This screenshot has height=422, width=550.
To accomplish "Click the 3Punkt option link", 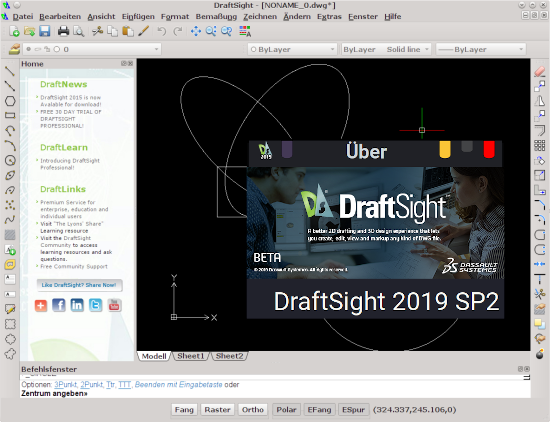I will tap(66, 385).
